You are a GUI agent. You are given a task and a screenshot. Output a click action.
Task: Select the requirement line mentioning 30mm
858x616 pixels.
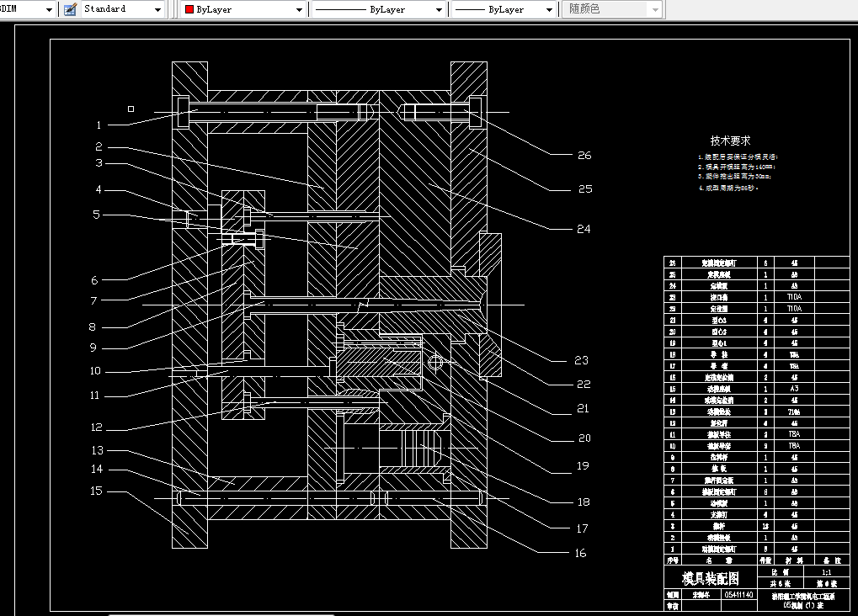[735, 177]
